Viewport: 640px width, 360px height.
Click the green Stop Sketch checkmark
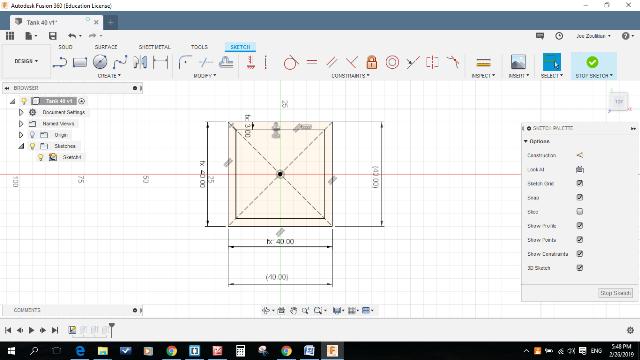tap(592, 62)
